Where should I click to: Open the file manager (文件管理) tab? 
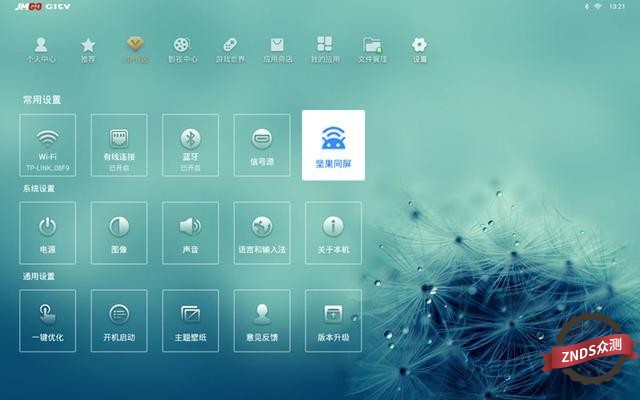372,50
